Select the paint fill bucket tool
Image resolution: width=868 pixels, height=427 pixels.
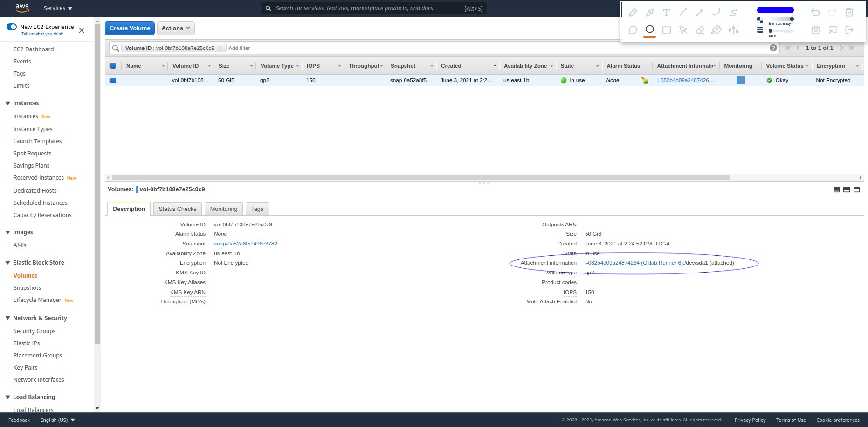pos(716,30)
